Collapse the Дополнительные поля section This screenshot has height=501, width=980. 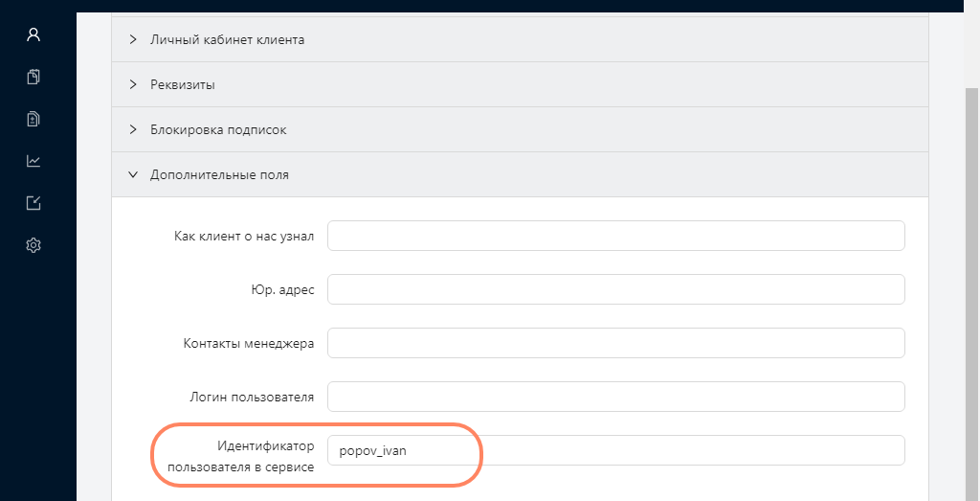520,174
